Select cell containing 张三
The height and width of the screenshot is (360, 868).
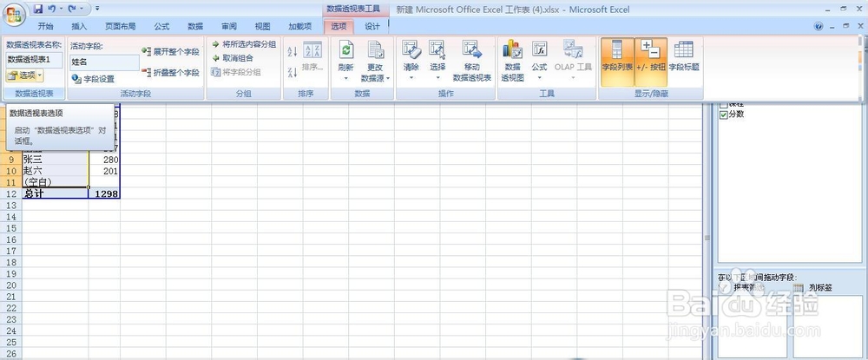coord(56,160)
